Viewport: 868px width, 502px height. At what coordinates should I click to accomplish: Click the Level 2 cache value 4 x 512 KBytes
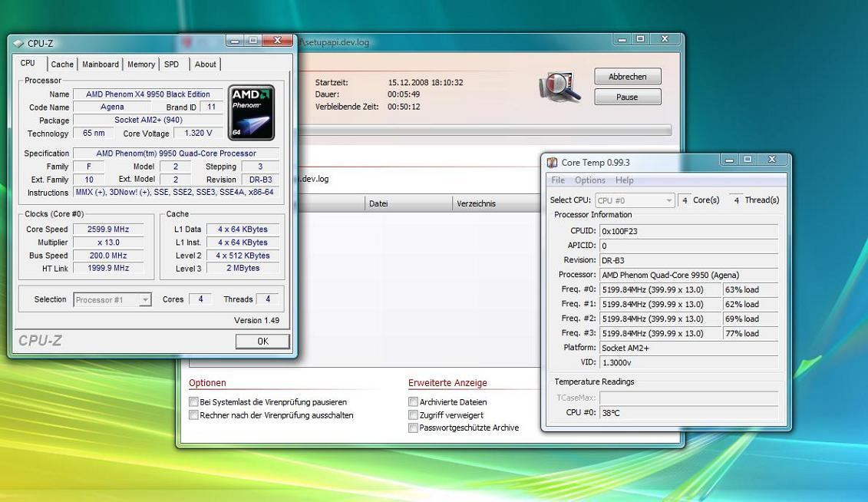243,255
